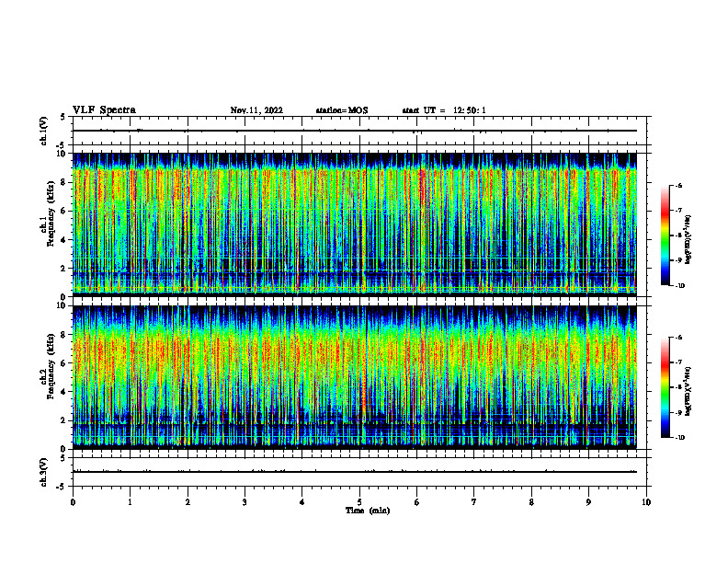Click time axis tick label "9"
The width and height of the screenshot is (728, 563).
click(588, 502)
